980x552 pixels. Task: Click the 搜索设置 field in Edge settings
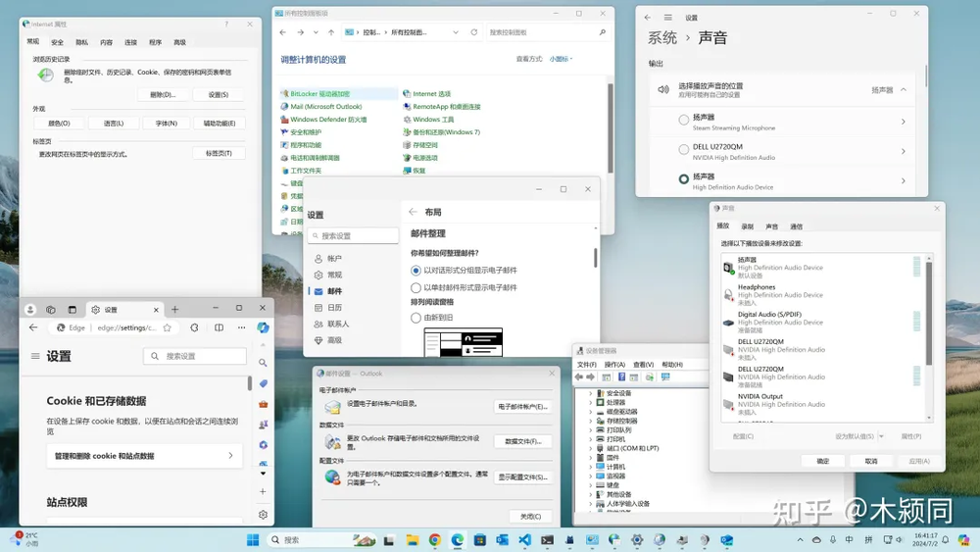[199, 356]
